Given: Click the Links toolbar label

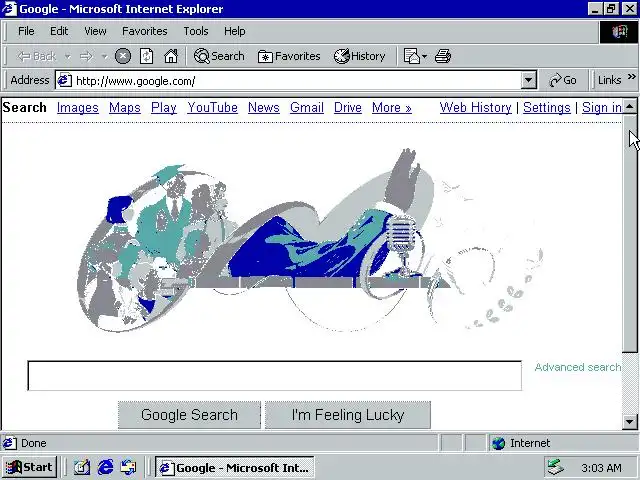Looking at the screenshot, I should (x=609, y=80).
